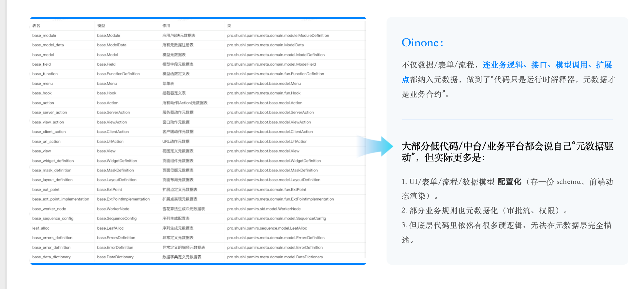
Task: Select the base_action table name cell
Action: 43,103
